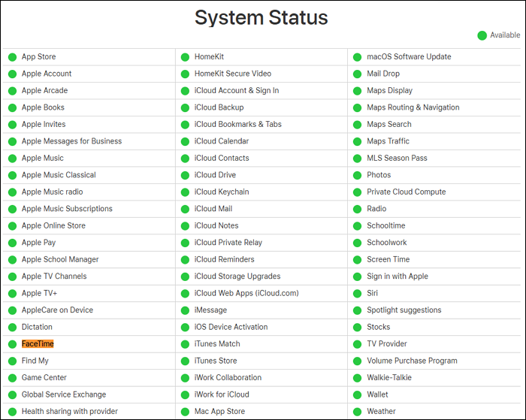Click the Apple Books service name
Image resolution: width=526 pixels, height=420 pixels.
pyautogui.click(x=43, y=107)
